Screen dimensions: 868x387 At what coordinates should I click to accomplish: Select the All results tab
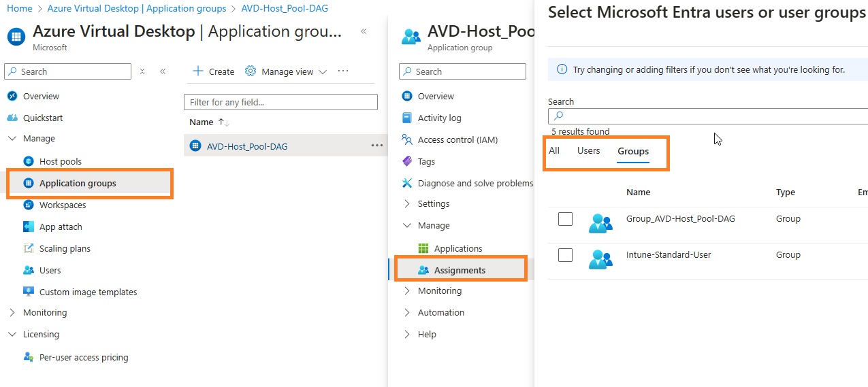[x=554, y=151]
